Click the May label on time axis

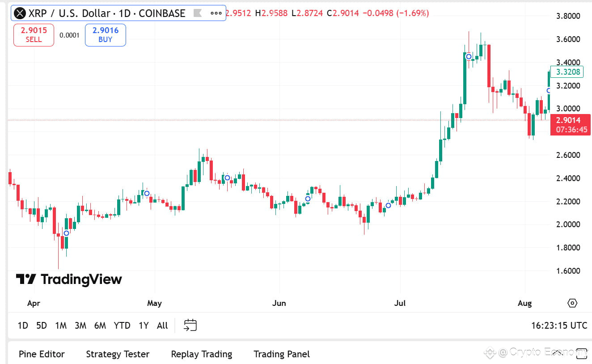point(154,303)
